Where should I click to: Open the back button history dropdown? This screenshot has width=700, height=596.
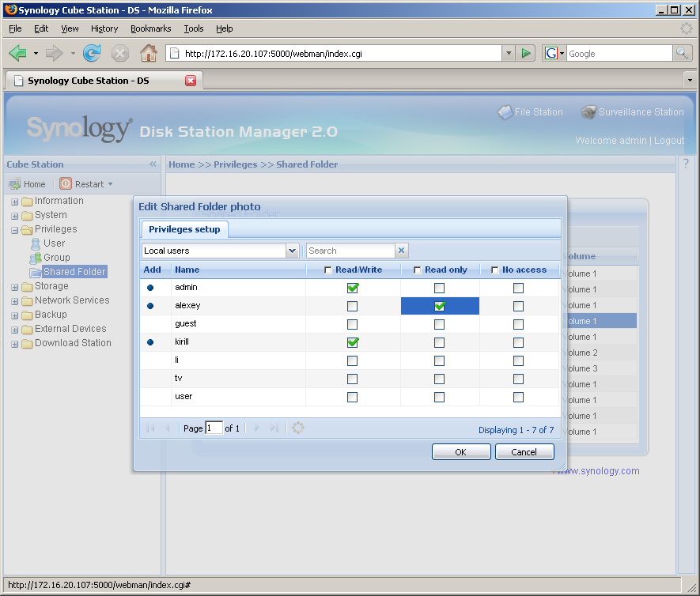[36, 54]
